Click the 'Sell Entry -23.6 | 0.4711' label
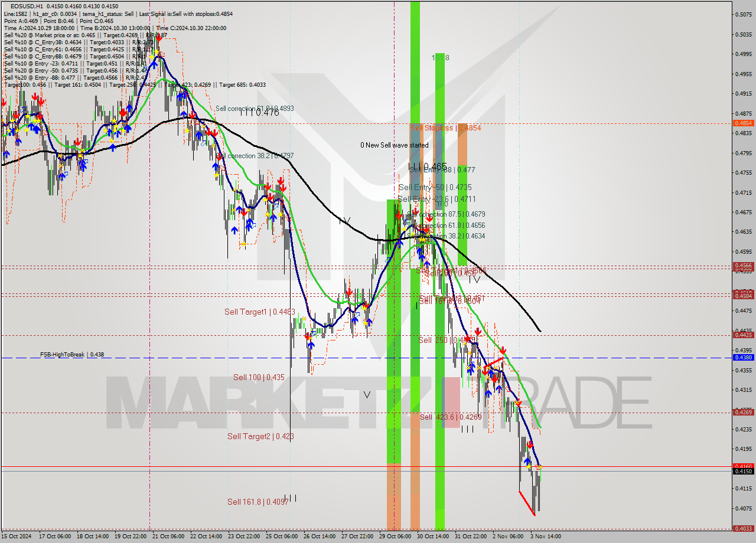The image size is (756, 543). click(436, 199)
